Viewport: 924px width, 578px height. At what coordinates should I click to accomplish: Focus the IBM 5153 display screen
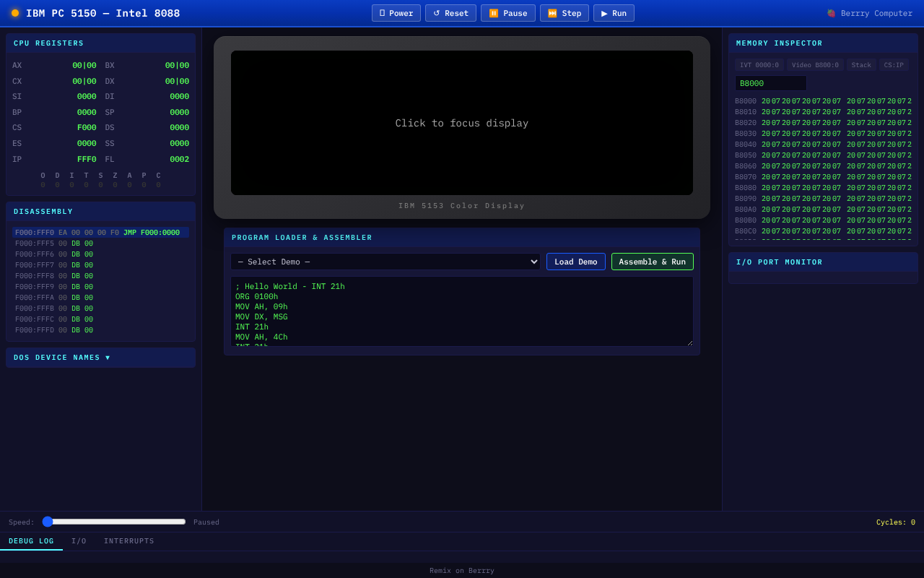(462, 123)
